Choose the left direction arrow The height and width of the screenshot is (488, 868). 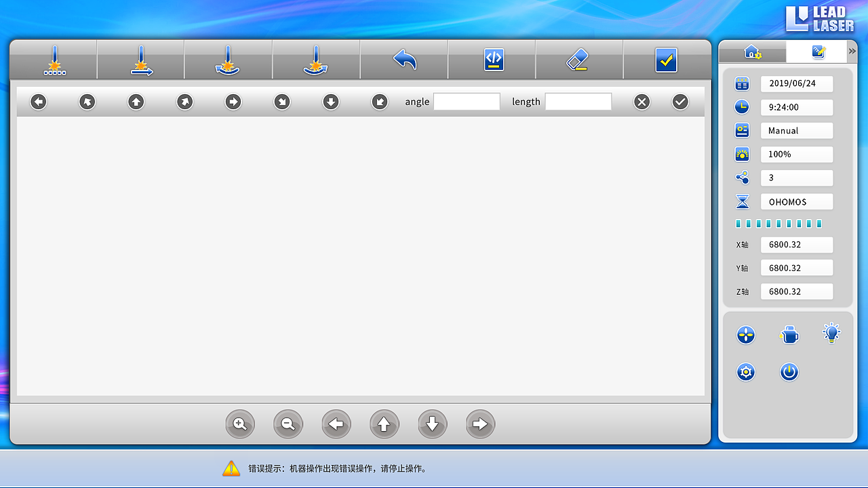click(x=39, y=102)
